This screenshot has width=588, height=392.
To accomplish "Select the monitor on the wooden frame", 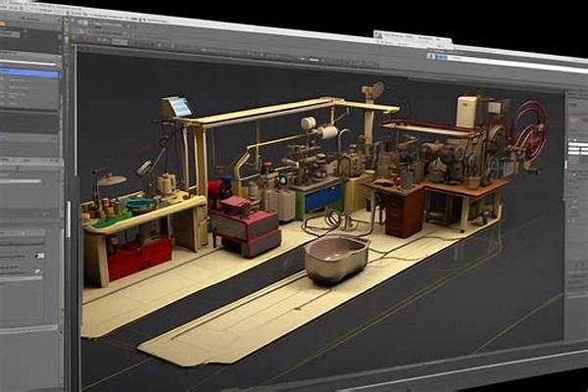I will pyautogui.click(x=176, y=107).
